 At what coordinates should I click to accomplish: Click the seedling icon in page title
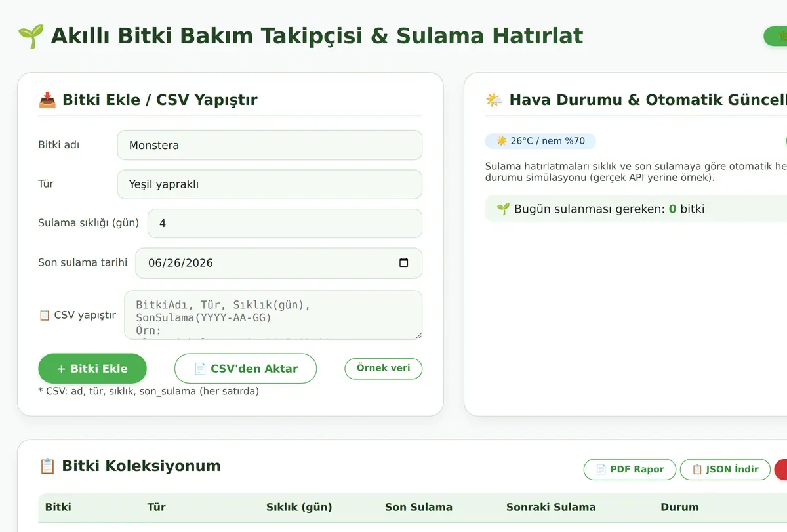tap(31, 35)
